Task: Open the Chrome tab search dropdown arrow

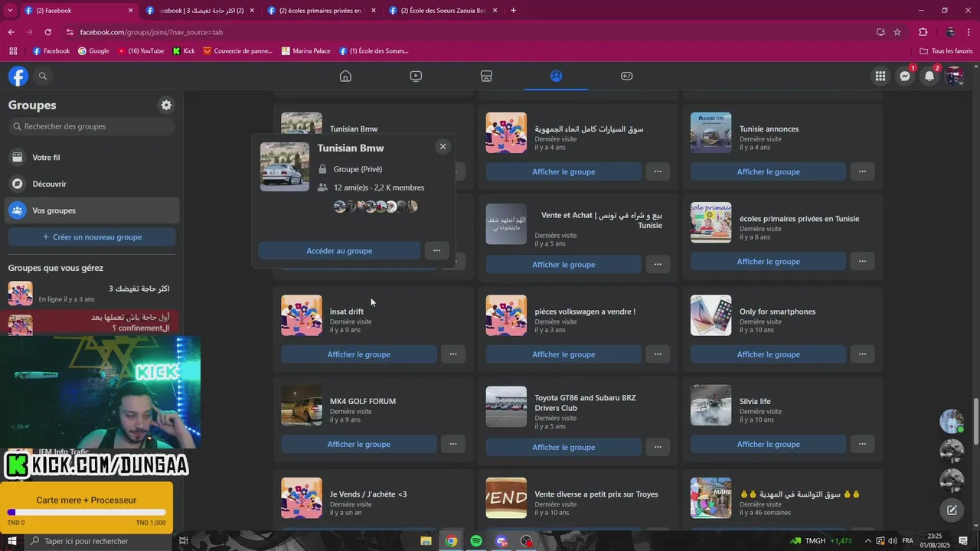Action: tap(11, 10)
